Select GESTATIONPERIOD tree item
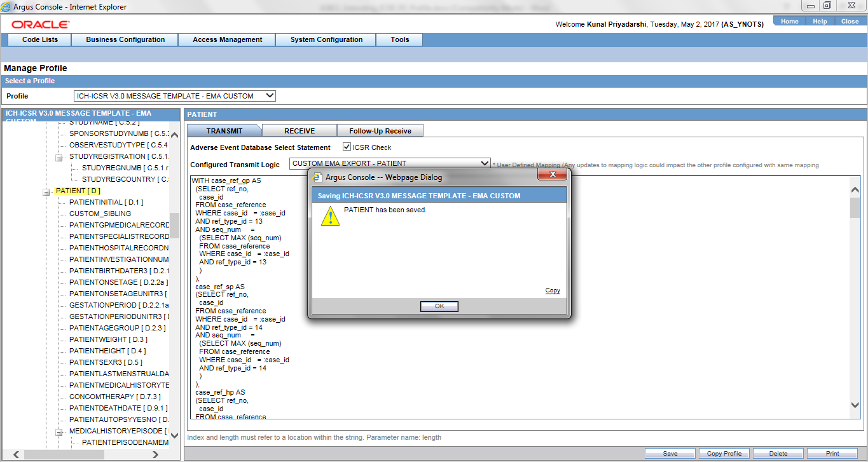Image resolution: width=868 pixels, height=462 pixels. [119, 305]
